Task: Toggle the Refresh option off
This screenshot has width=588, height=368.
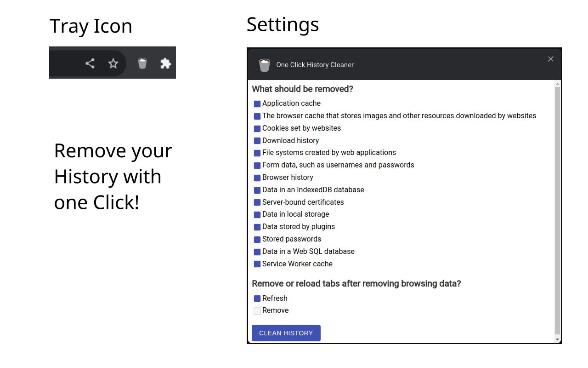Action: tap(257, 298)
